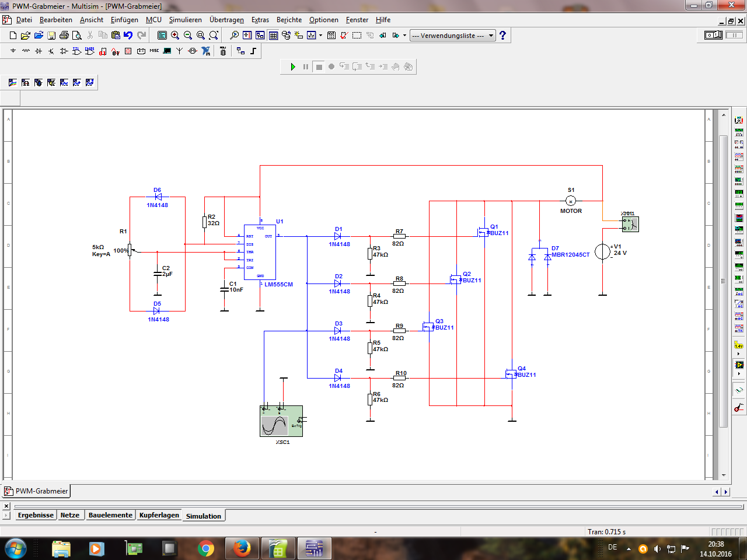Switch to the Netze tab
The height and width of the screenshot is (560, 747).
(70, 515)
